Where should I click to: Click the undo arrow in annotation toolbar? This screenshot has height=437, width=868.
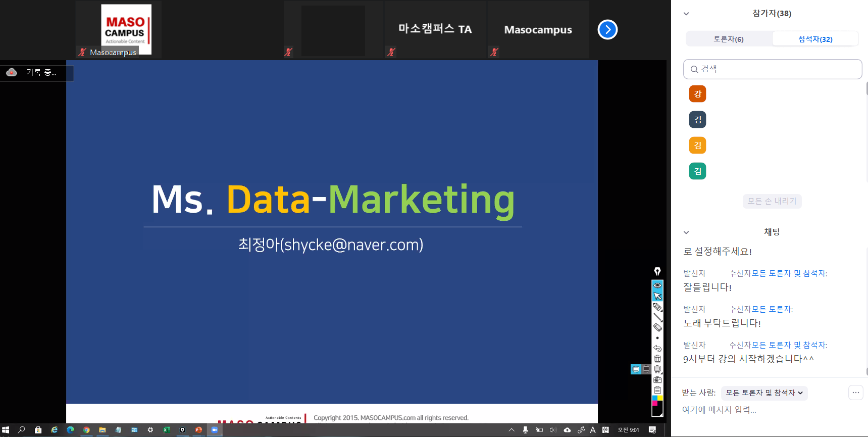point(657,348)
